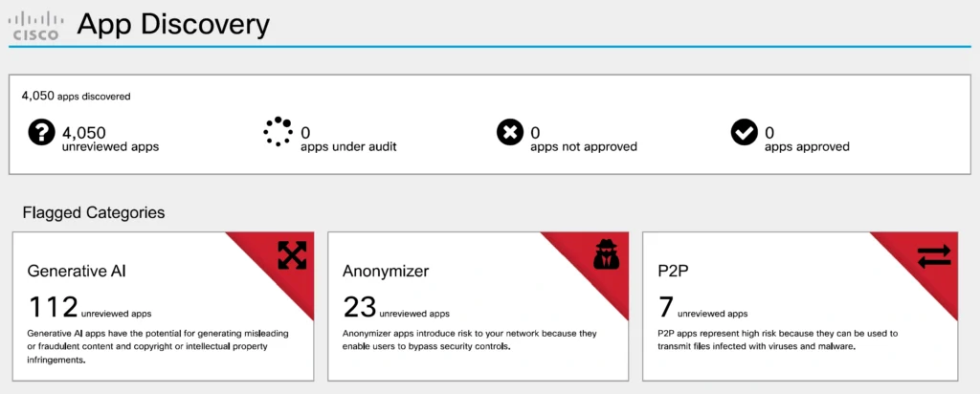
Task: Click the Anonymizer spy icon
Action: pyautogui.click(x=606, y=254)
